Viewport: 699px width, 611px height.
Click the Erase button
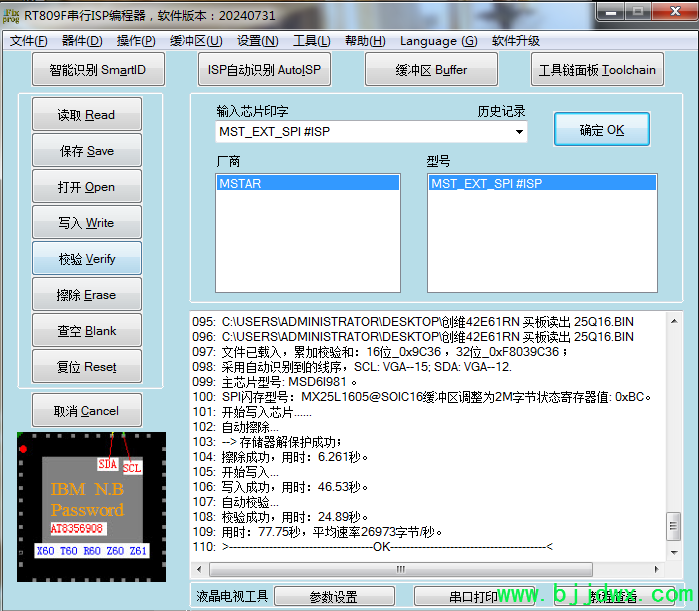pyautogui.click(x=86, y=295)
